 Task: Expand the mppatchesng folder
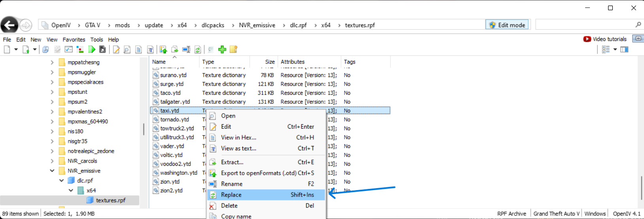click(x=52, y=62)
